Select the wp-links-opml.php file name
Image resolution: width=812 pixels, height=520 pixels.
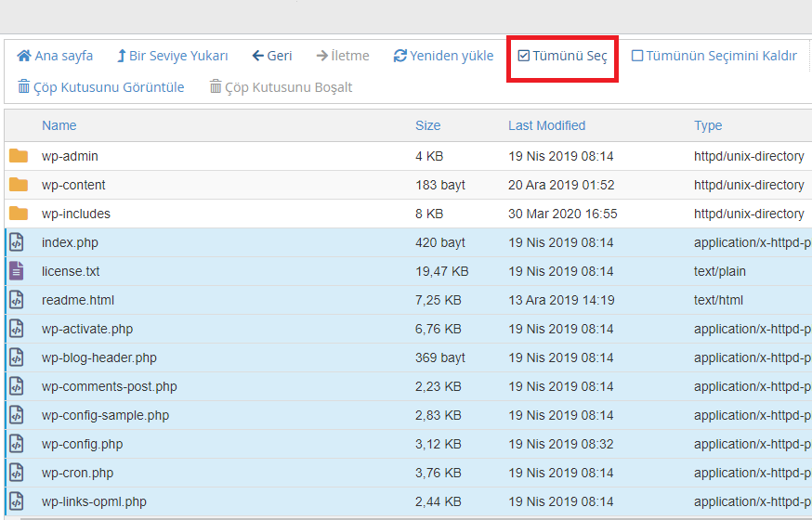94,501
